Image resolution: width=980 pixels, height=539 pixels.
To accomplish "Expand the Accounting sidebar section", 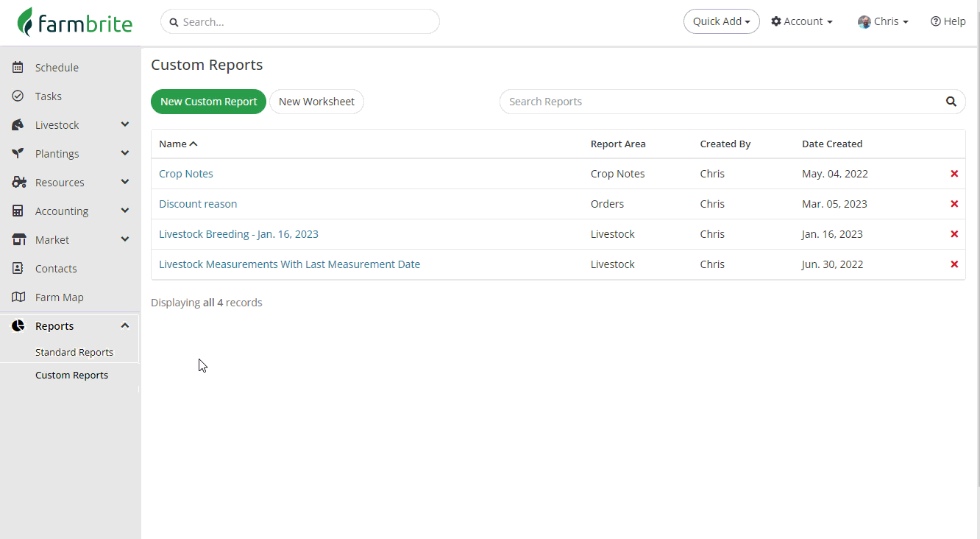I will coord(125,211).
